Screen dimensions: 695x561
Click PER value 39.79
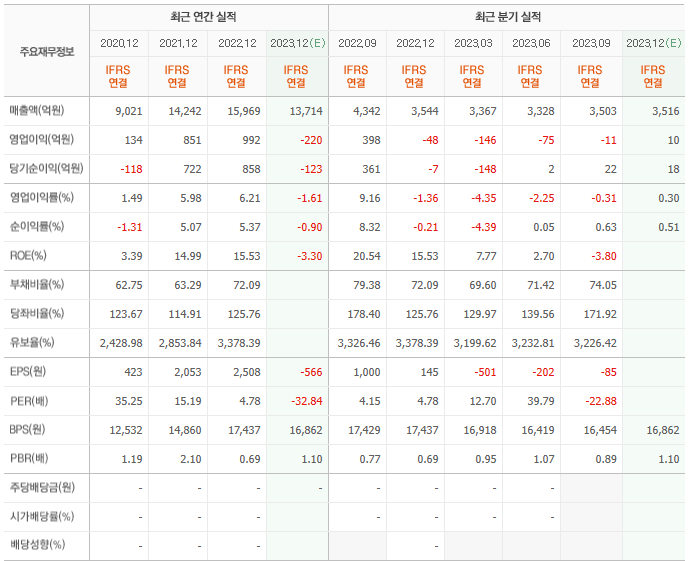coord(541,401)
